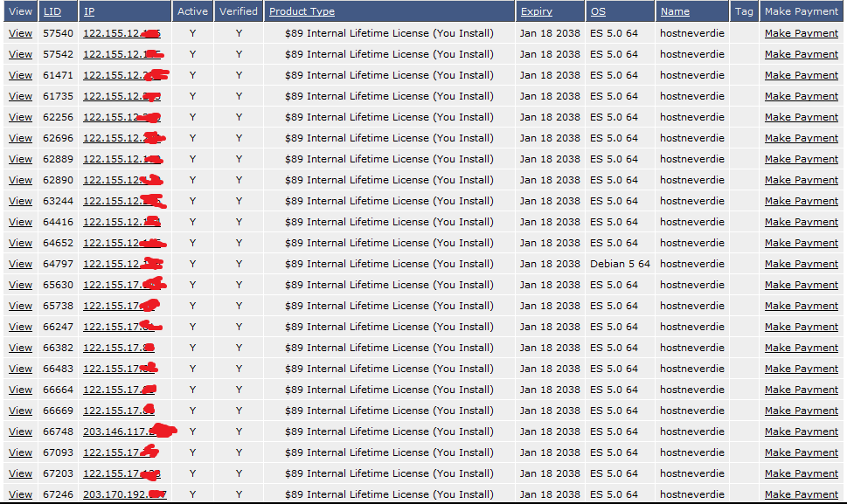Make Payment for license 66748
Screen dimensions: 847x504
click(x=801, y=432)
